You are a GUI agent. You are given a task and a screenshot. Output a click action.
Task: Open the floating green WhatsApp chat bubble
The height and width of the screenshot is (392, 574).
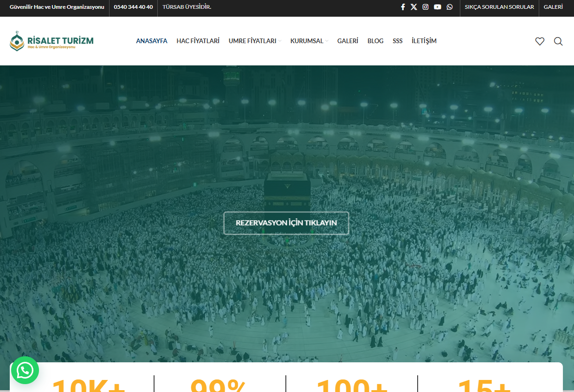click(25, 370)
